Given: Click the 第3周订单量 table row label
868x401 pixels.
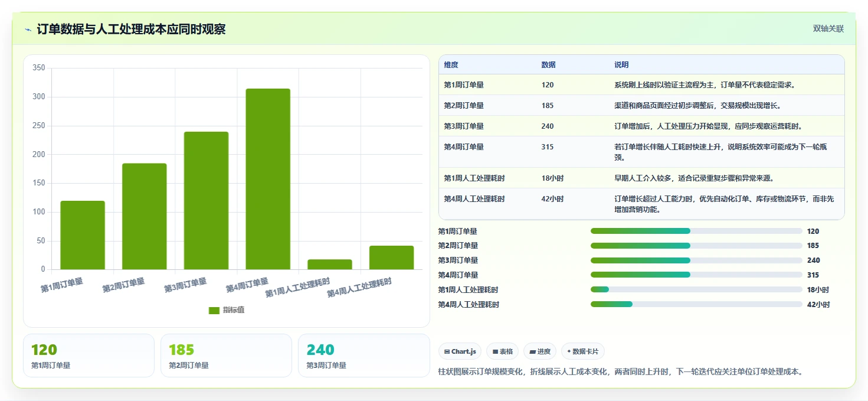Looking at the screenshot, I should pos(464,126).
